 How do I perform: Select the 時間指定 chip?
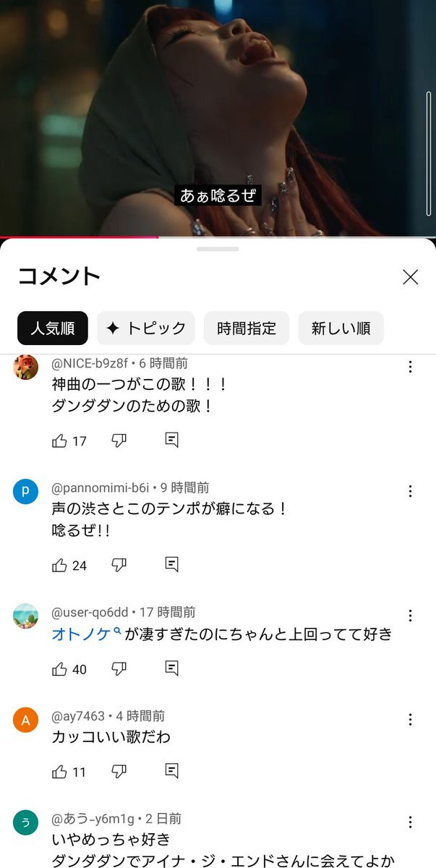pyautogui.click(x=247, y=328)
